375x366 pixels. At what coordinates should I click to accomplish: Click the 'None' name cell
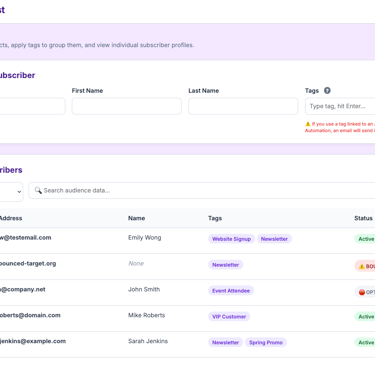click(136, 263)
